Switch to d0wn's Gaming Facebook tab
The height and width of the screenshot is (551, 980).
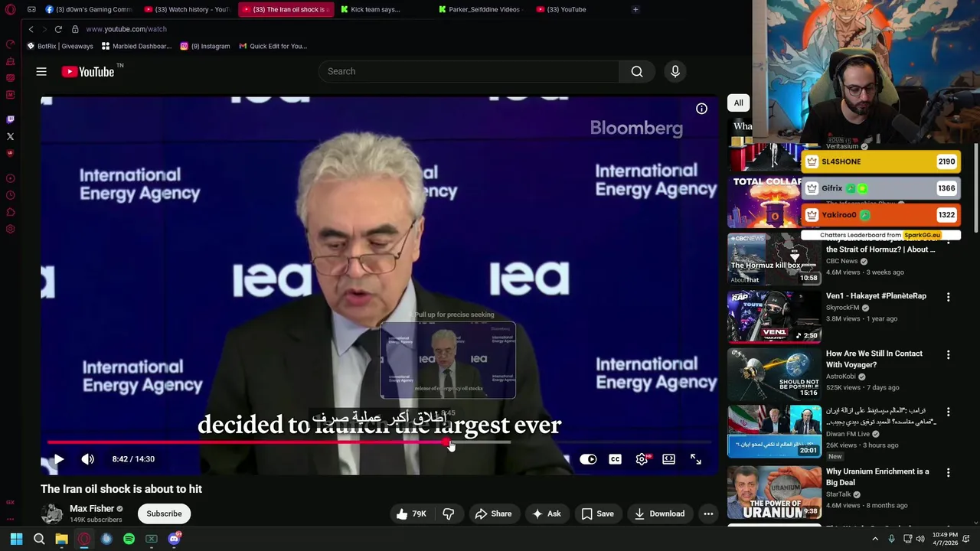point(88,9)
